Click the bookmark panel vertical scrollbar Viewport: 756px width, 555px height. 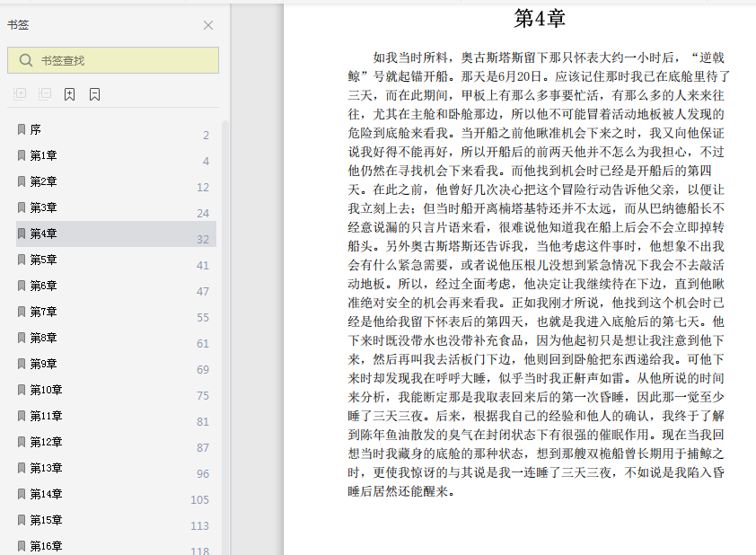click(224, 338)
